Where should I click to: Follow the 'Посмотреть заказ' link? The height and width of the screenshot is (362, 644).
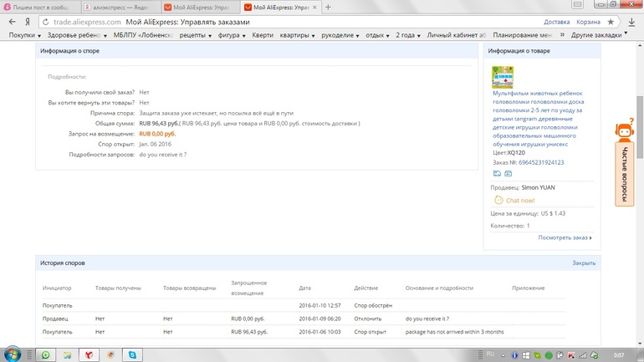[x=565, y=237]
